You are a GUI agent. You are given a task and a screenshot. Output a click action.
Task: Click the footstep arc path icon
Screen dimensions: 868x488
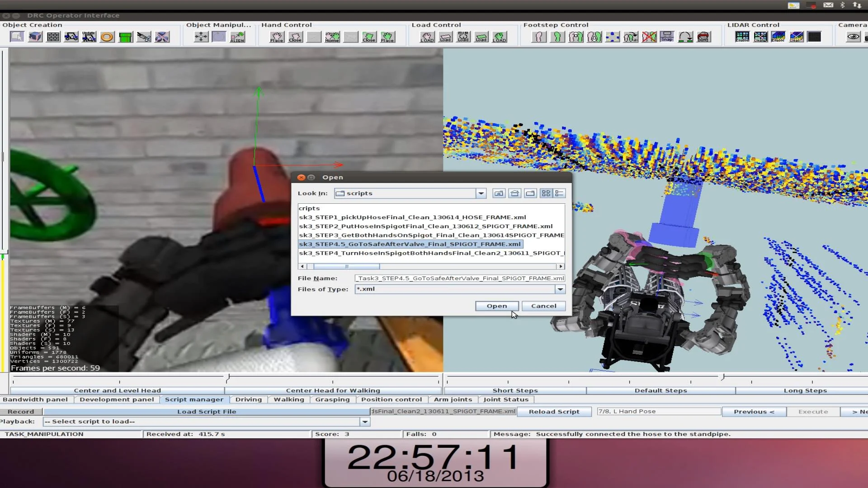[685, 37]
